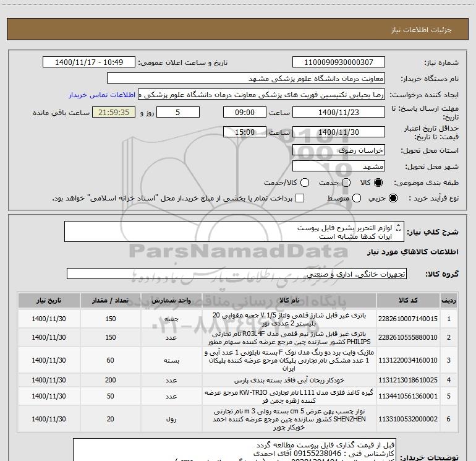Click the 1.5V pen battery item name

pyautogui.click(x=289, y=319)
